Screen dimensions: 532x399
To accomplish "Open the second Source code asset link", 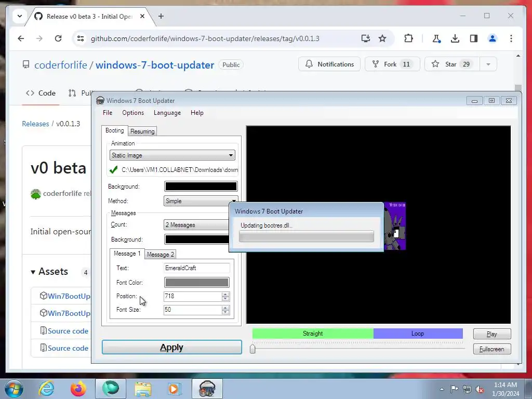I will click(68, 348).
